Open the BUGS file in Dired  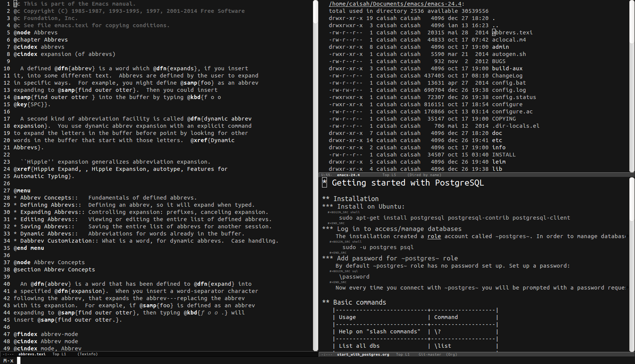pyautogui.click(x=499, y=61)
